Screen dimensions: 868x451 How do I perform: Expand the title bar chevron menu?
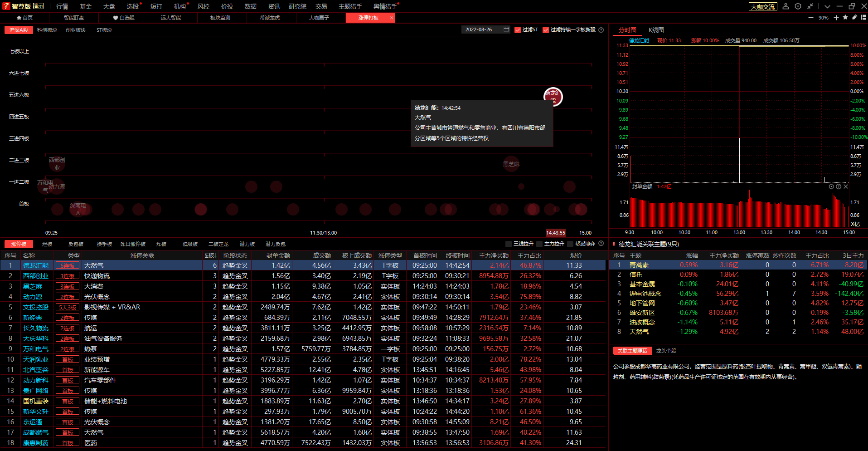coord(827,6)
